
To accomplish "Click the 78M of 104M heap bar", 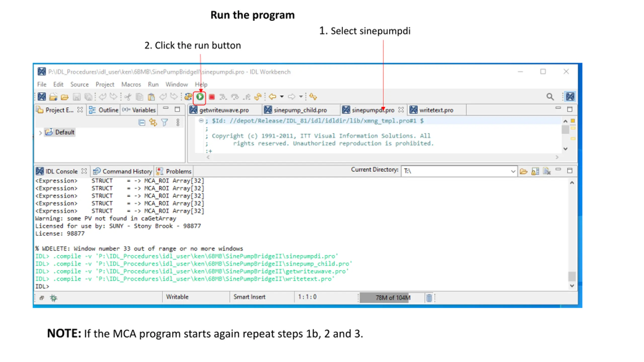I will click(392, 298).
